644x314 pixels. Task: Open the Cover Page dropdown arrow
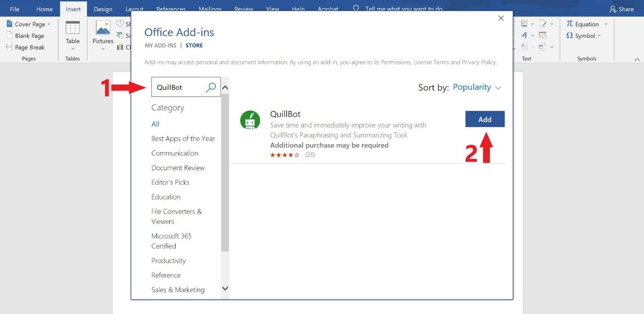point(49,24)
